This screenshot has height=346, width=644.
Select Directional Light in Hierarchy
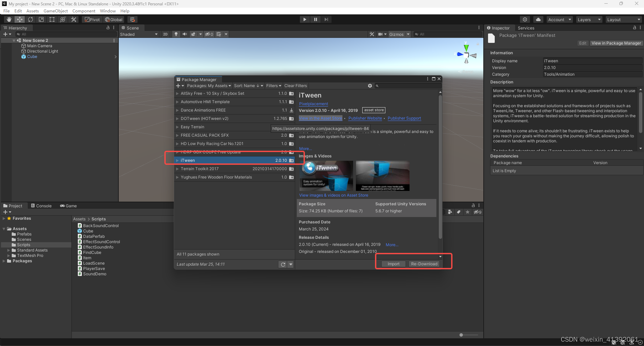[43, 51]
